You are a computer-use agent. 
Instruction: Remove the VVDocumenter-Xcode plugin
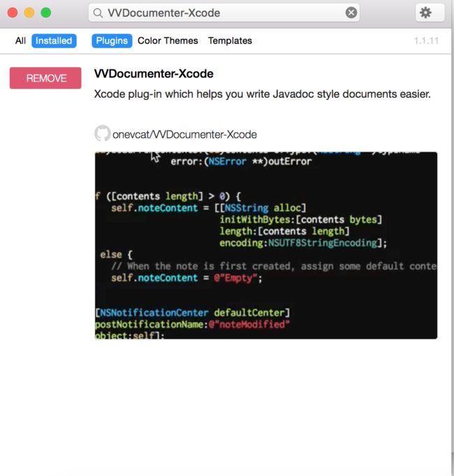click(x=45, y=78)
